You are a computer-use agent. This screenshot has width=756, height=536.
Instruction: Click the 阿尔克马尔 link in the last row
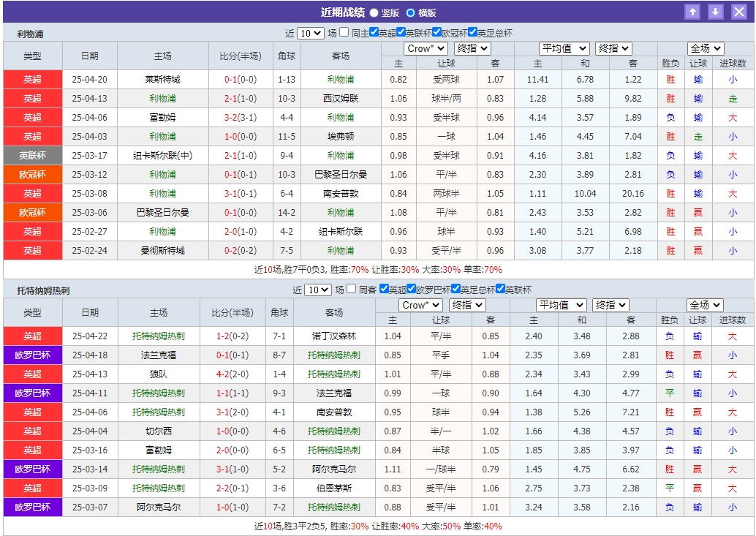(x=159, y=507)
